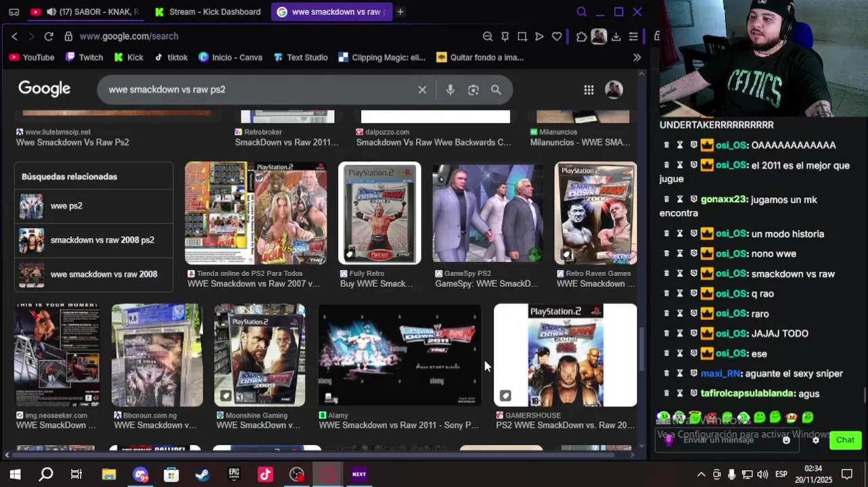Viewport: 868px width, 487px height.
Task: Open the YouTube bookmark
Action: [x=32, y=57]
